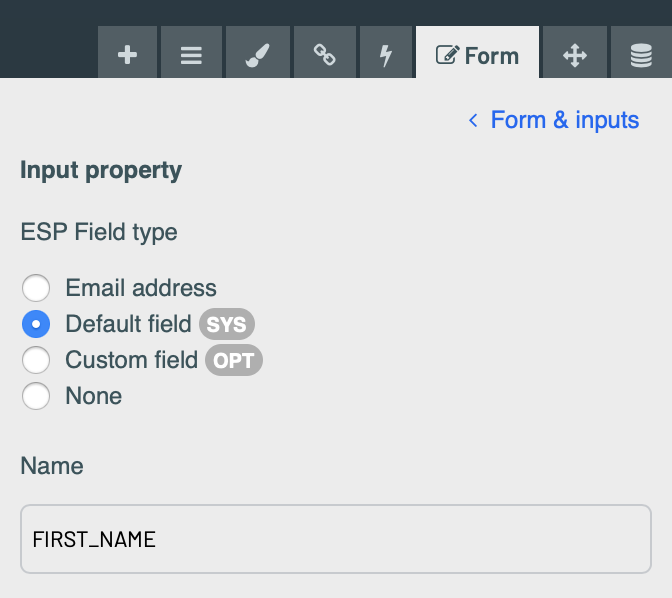Select the None radio option
Viewport: 672px width, 598px height.
tap(36, 396)
